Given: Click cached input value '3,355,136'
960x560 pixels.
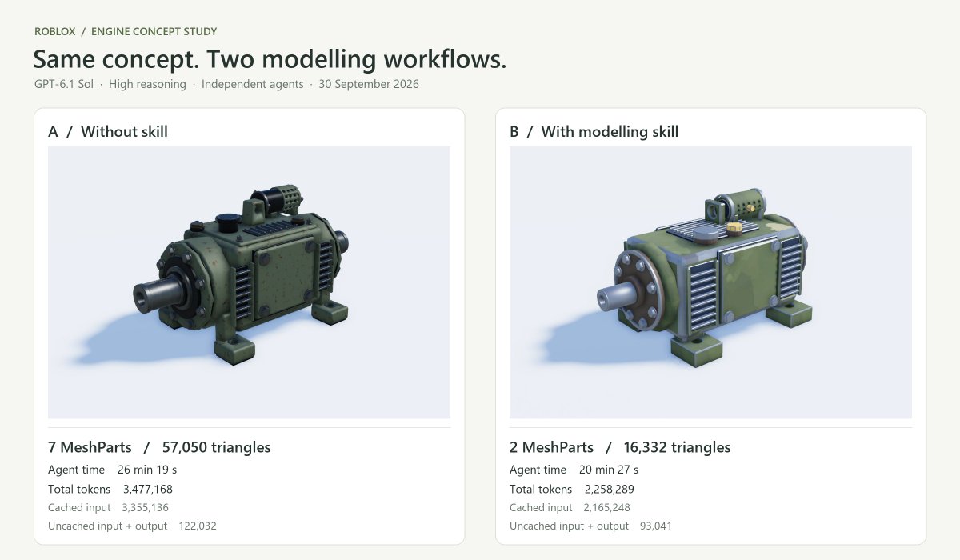Looking at the screenshot, I should click(x=145, y=507).
